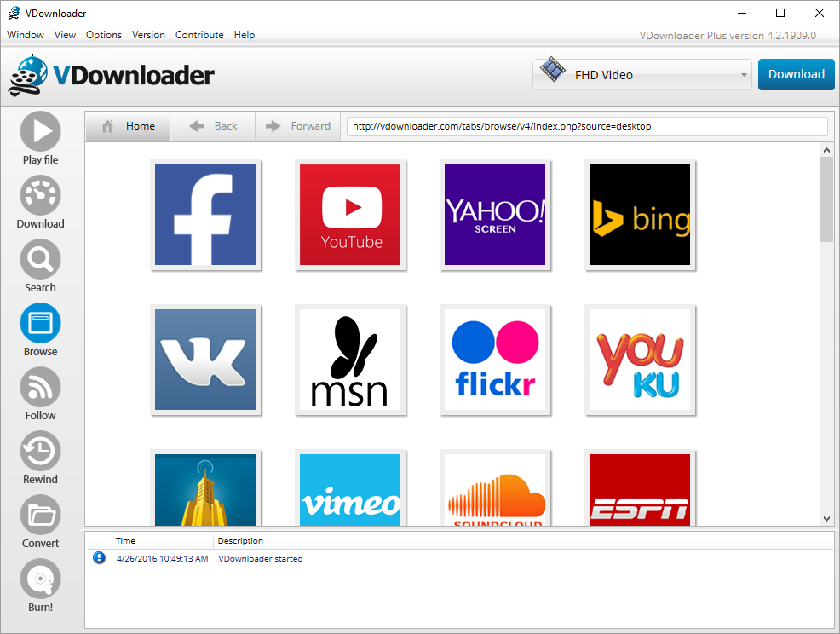Image resolution: width=840 pixels, height=634 pixels.
Task: Open the MSN site tile
Action: tap(350, 360)
